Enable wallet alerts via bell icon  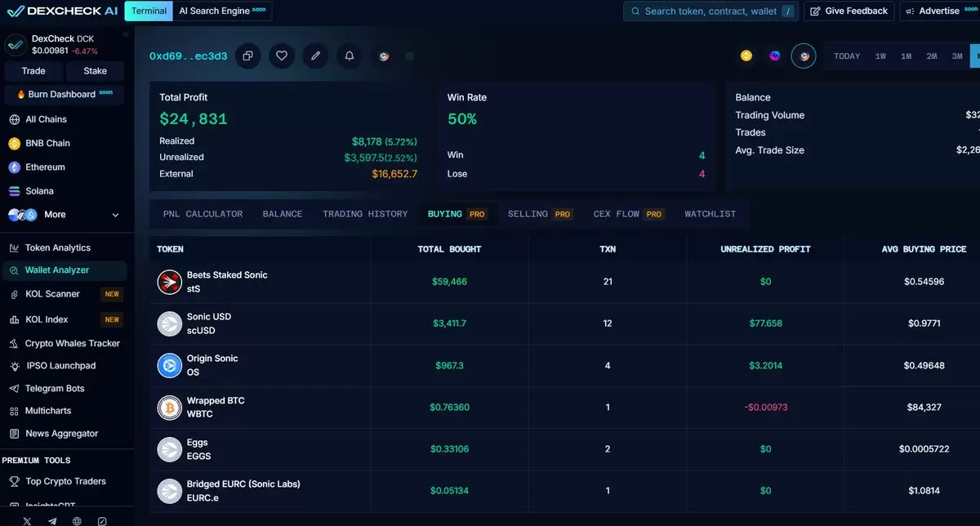[x=350, y=56]
